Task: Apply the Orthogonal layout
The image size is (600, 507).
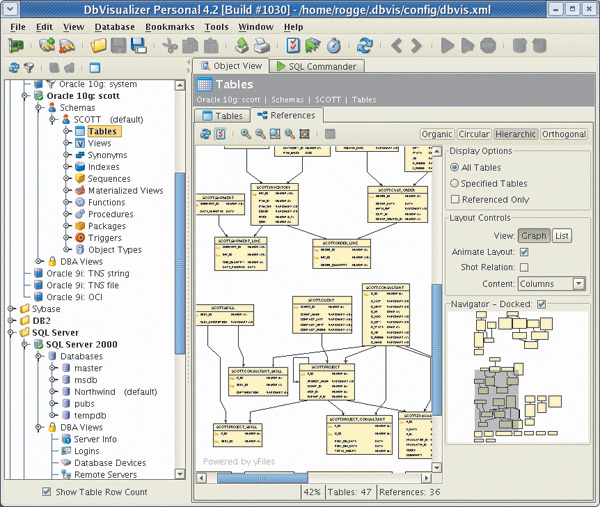Action: coord(564,134)
